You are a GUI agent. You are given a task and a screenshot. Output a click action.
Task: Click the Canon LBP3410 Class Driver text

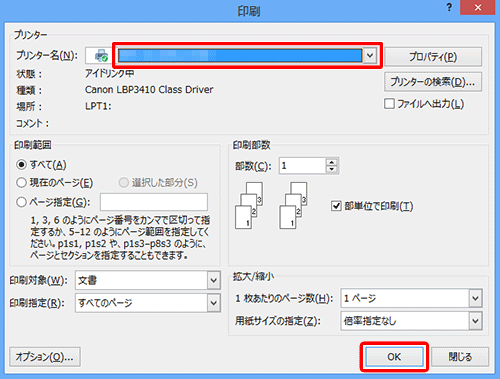tap(149, 90)
